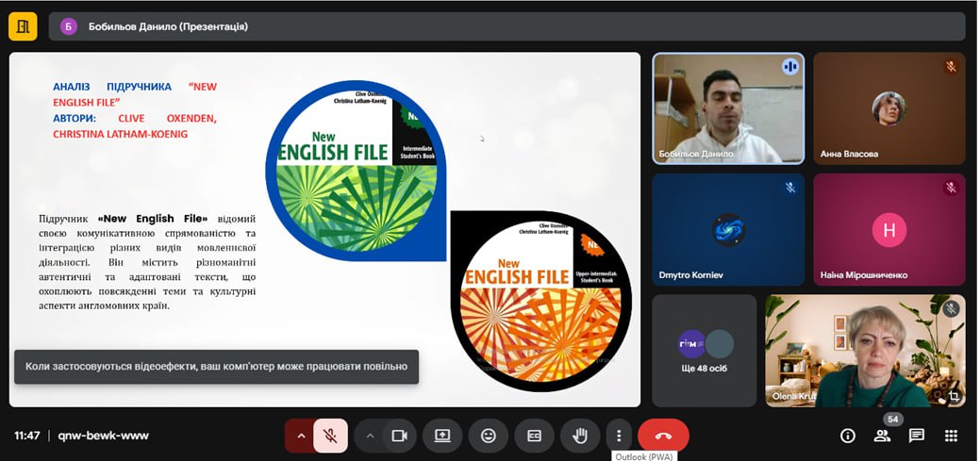This screenshot has width=980, height=461.
Task: Unmute the microphone
Action: (x=330, y=436)
